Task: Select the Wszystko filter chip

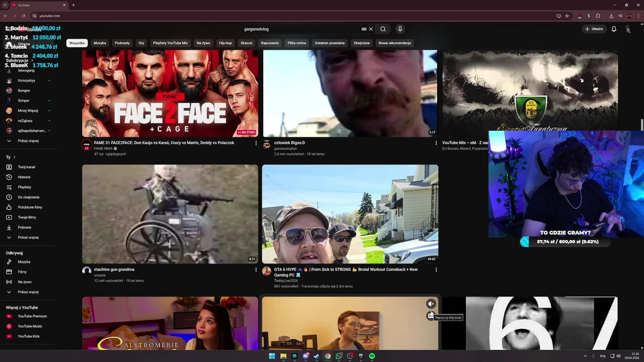Action: pyautogui.click(x=77, y=43)
